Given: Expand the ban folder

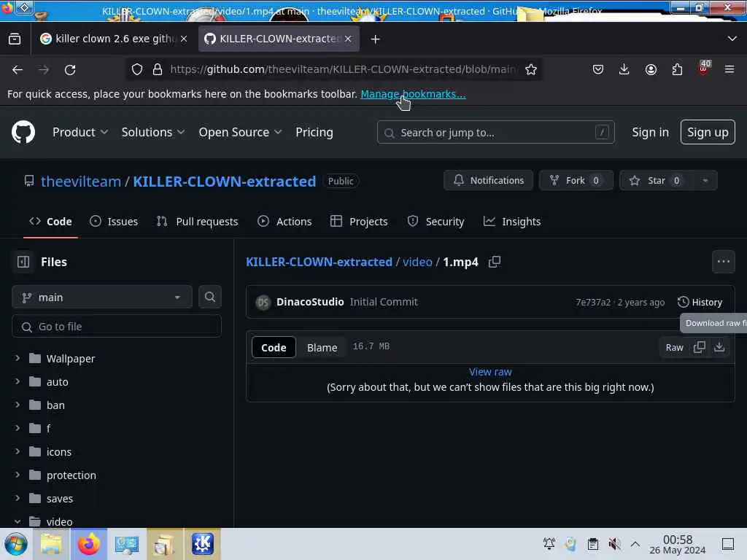Looking at the screenshot, I should (18, 404).
